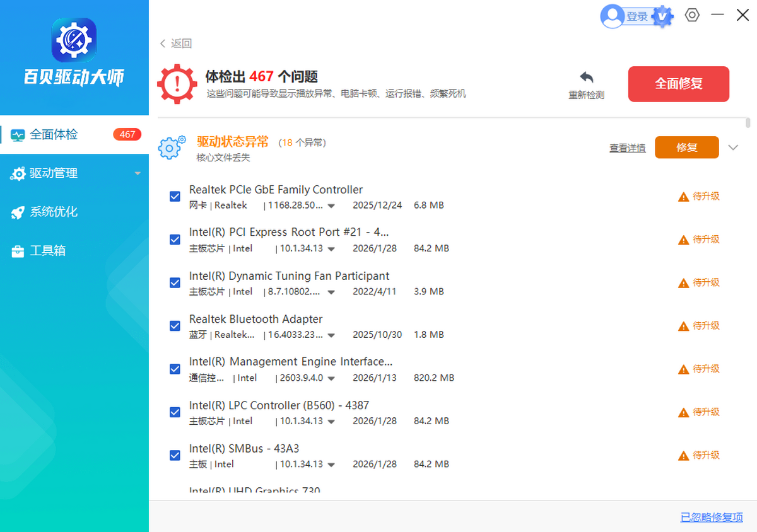757x532 pixels.
Task: Click the red exclamation warning icon
Action: [177, 83]
